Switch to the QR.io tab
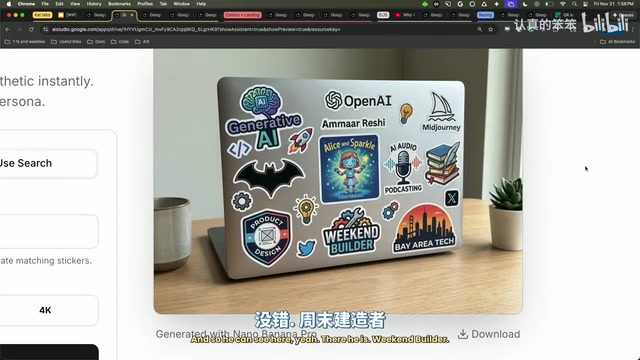The width and height of the screenshot is (640, 360). (565, 15)
